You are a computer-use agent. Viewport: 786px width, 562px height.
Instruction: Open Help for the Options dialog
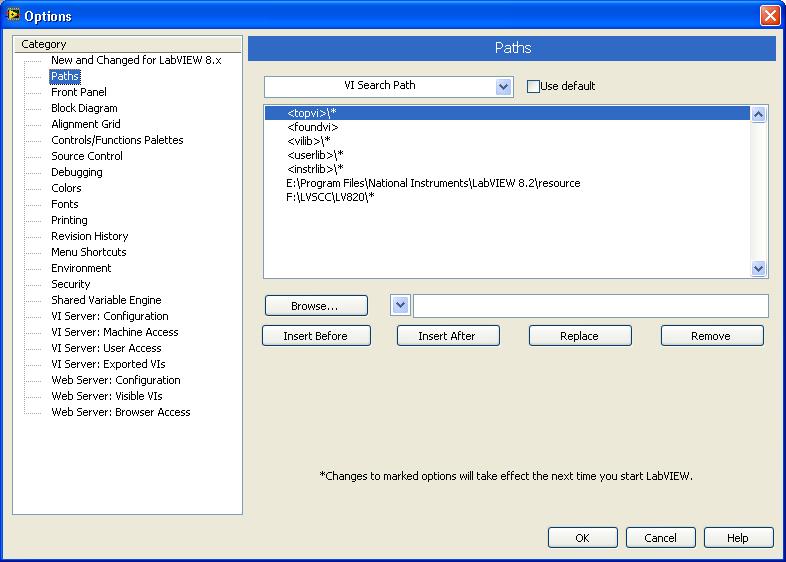coord(738,538)
